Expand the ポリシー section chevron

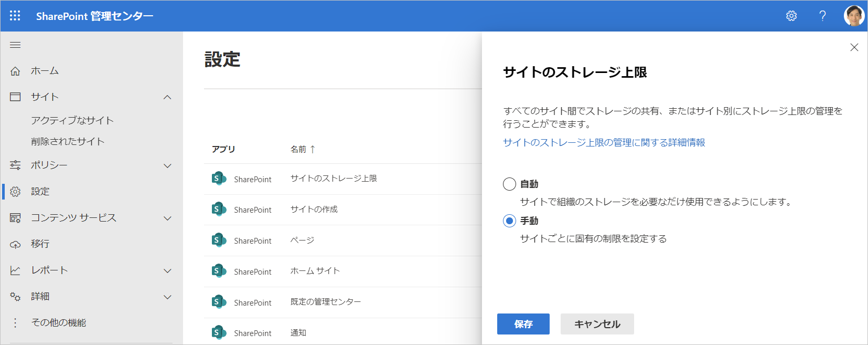(x=167, y=165)
